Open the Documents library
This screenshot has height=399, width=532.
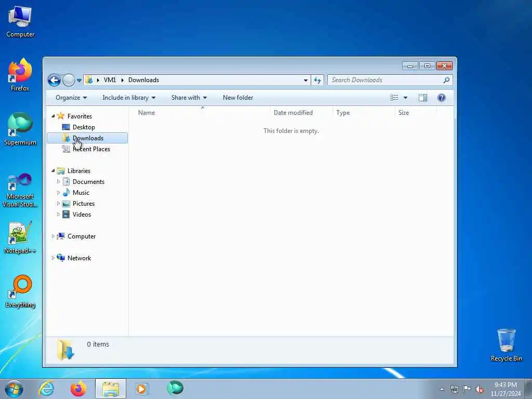[x=88, y=182]
